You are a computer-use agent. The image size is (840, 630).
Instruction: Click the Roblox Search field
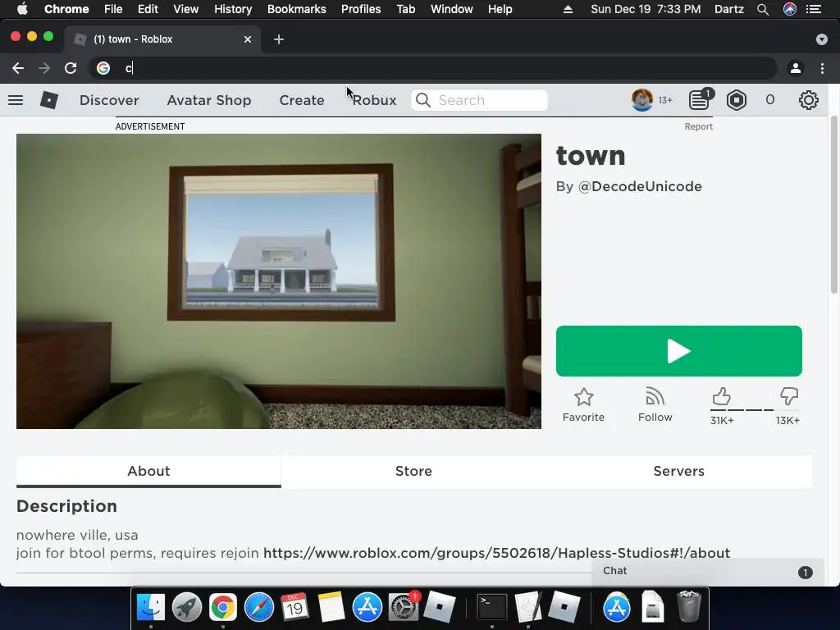479,100
